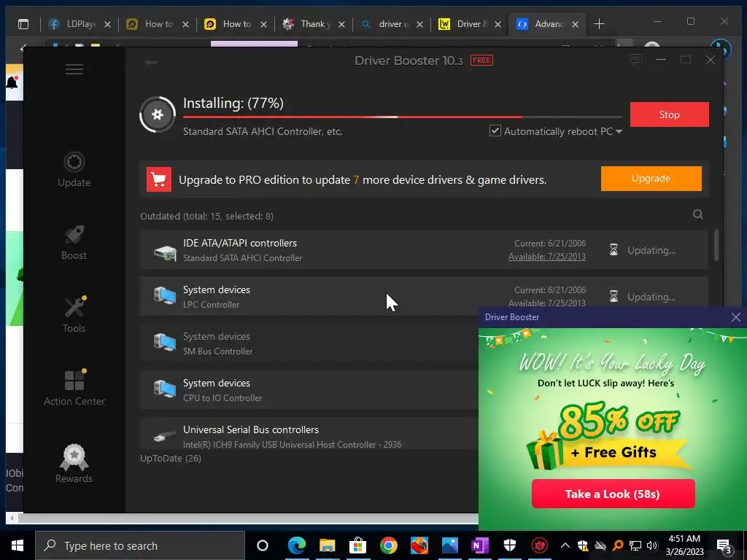
Task: Open the Action Center icon in sidebar
Action: [x=75, y=380]
